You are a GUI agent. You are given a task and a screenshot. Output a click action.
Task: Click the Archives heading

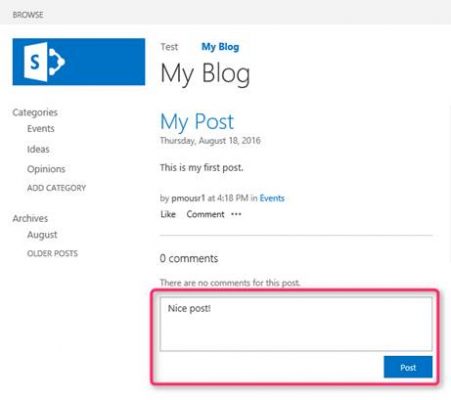click(30, 218)
